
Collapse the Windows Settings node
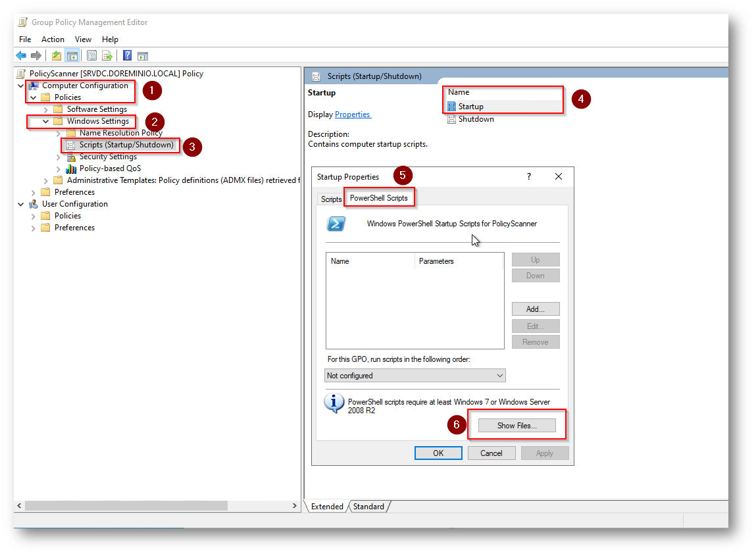point(46,122)
